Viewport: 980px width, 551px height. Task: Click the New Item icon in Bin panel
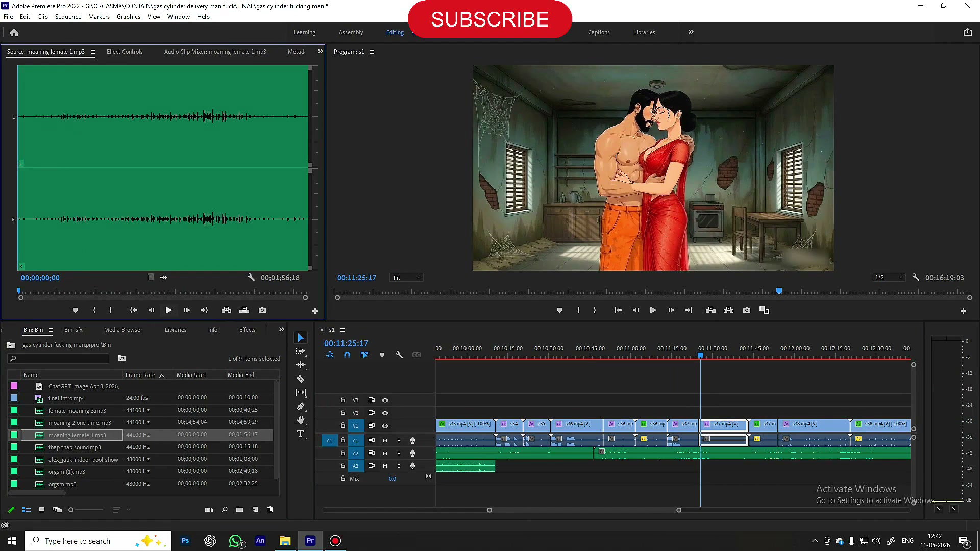coord(255,510)
